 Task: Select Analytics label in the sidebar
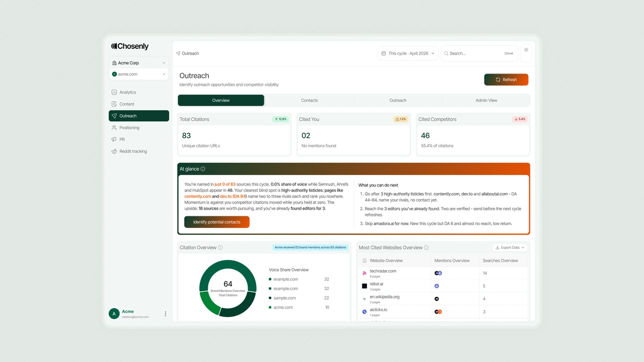coord(128,93)
